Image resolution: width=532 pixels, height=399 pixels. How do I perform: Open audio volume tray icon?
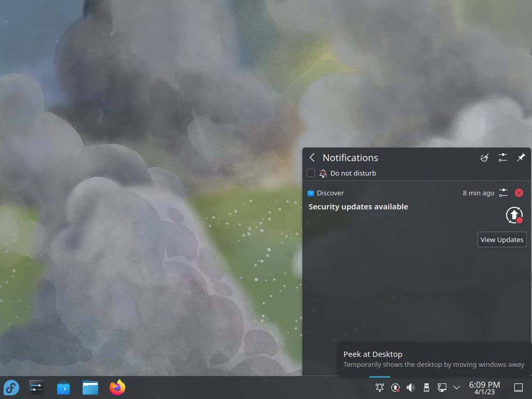[411, 388]
